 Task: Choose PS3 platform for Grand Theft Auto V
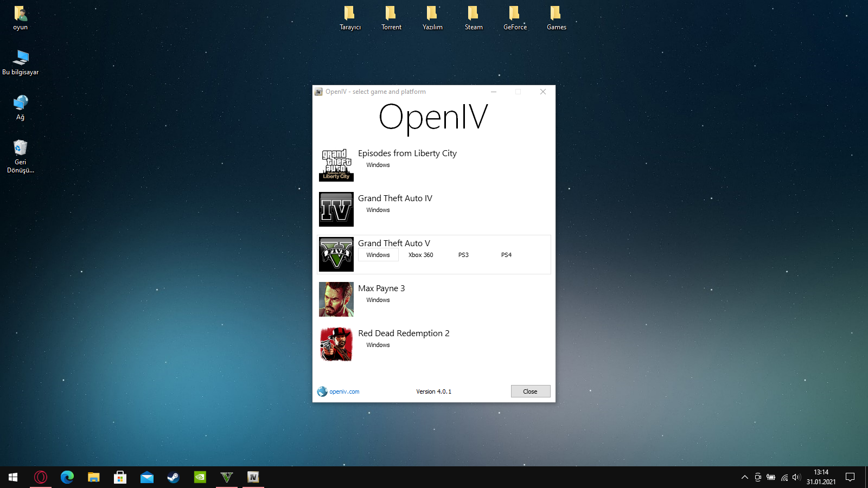[463, 255]
